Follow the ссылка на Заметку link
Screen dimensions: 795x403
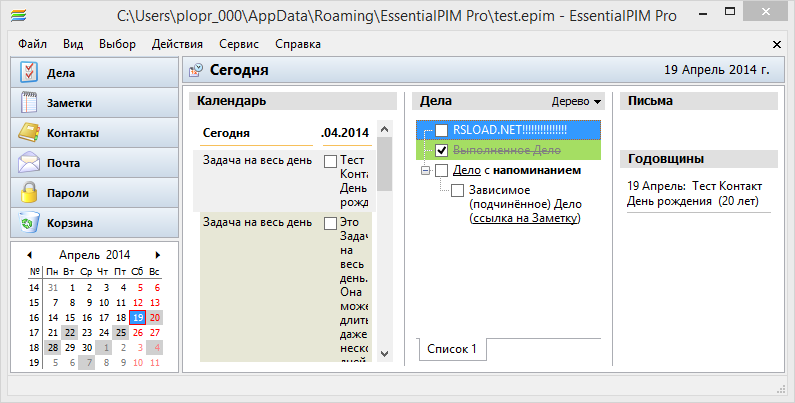(x=525, y=218)
